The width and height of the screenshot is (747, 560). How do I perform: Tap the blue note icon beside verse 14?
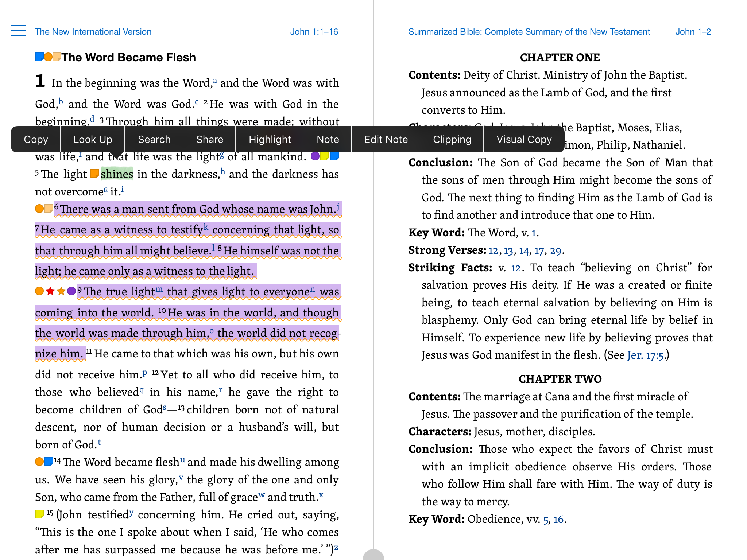pos(49,462)
